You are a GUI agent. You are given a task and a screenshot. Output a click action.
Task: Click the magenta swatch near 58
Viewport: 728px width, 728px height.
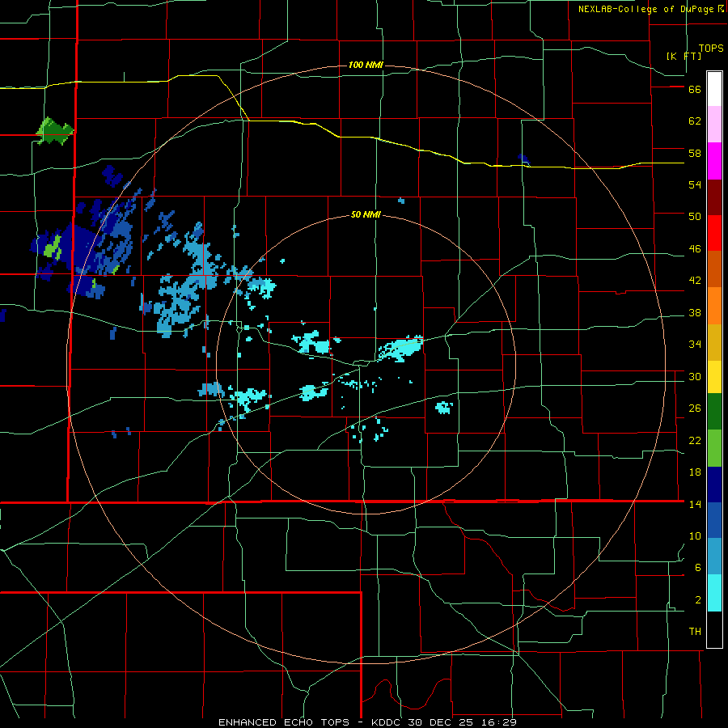tap(714, 161)
